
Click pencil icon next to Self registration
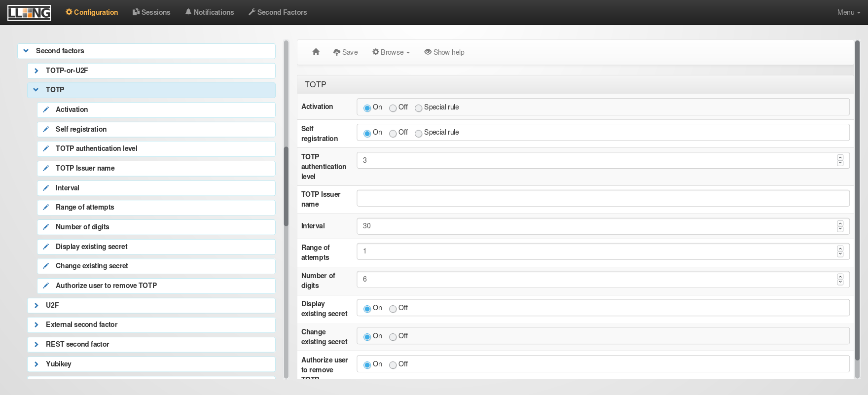pyautogui.click(x=46, y=129)
